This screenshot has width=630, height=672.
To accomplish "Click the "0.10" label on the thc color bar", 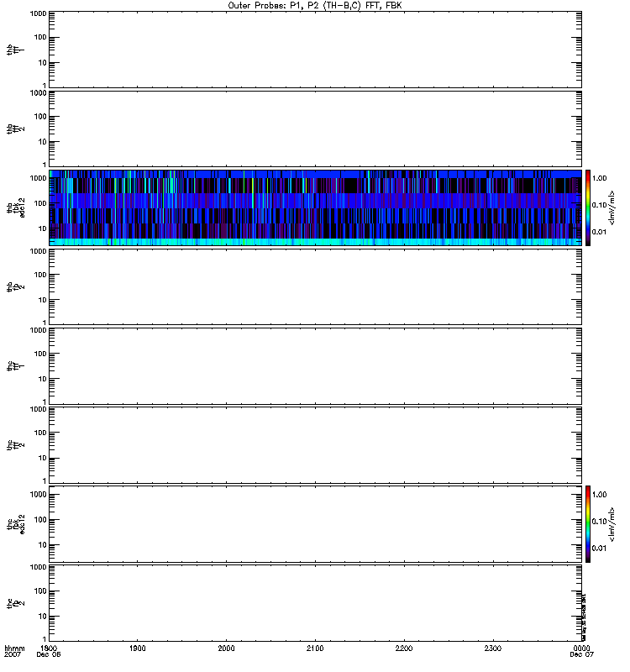I will [599, 521].
